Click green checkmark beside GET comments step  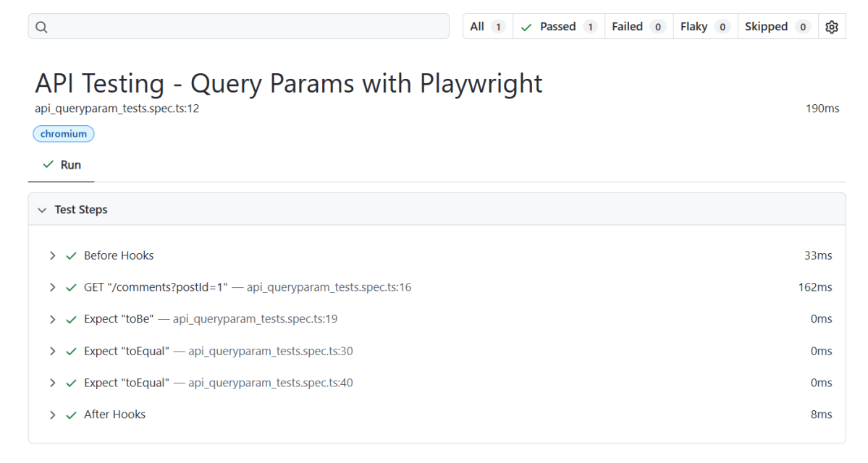[71, 287]
